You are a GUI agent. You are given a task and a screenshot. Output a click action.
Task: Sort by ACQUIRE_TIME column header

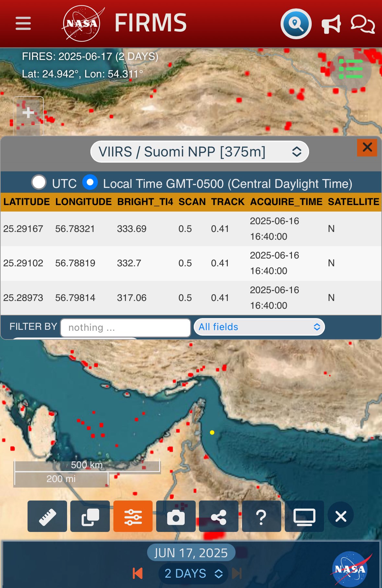(x=286, y=202)
